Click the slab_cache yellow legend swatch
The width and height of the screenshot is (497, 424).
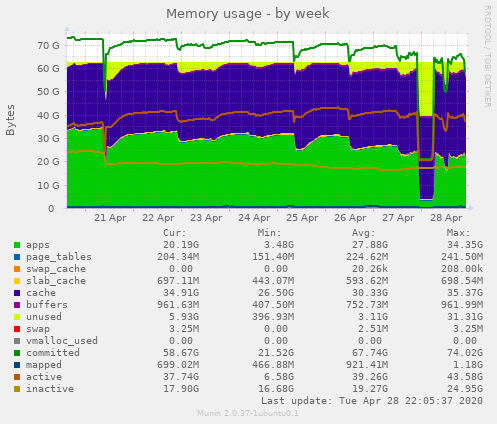pyautogui.click(x=17, y=281)
